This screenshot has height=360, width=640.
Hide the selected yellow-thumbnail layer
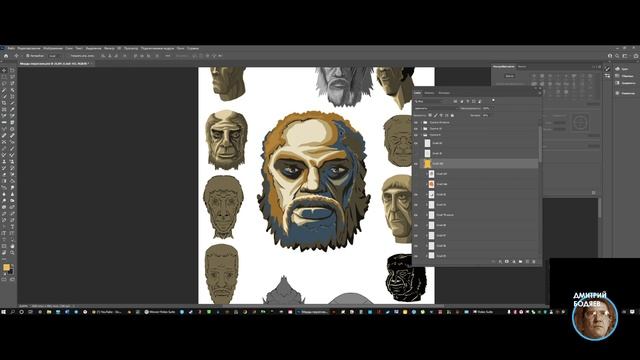click(x=416, y=164)
